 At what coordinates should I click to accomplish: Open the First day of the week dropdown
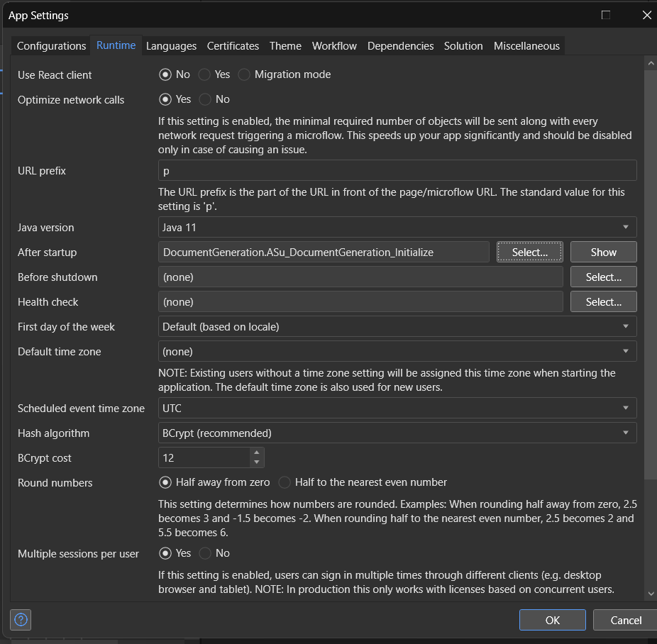[x=625, y=326]
